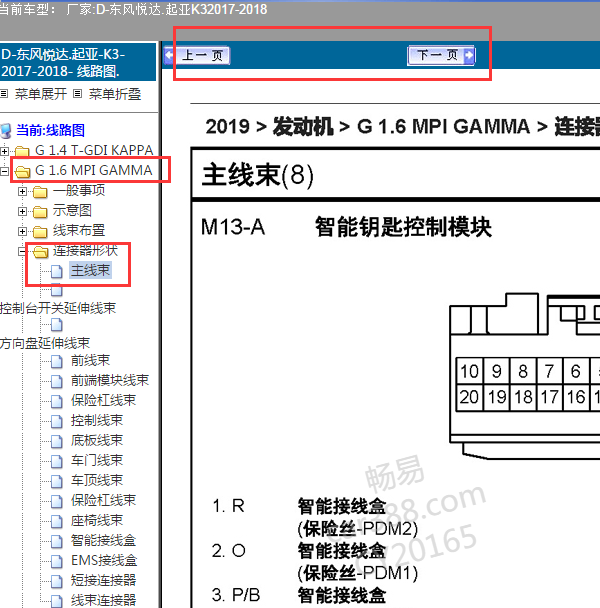Click the G 1.4 T-GDI KAPPA folder icon
This screenshot has width=600, height=608.
pyautogui.click(x=22, y=151)
